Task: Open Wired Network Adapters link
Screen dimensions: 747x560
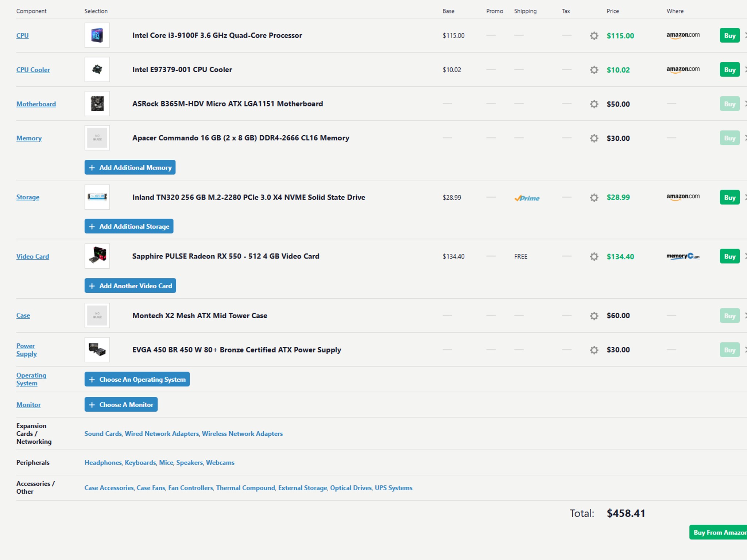Action: tap(162, 433)
